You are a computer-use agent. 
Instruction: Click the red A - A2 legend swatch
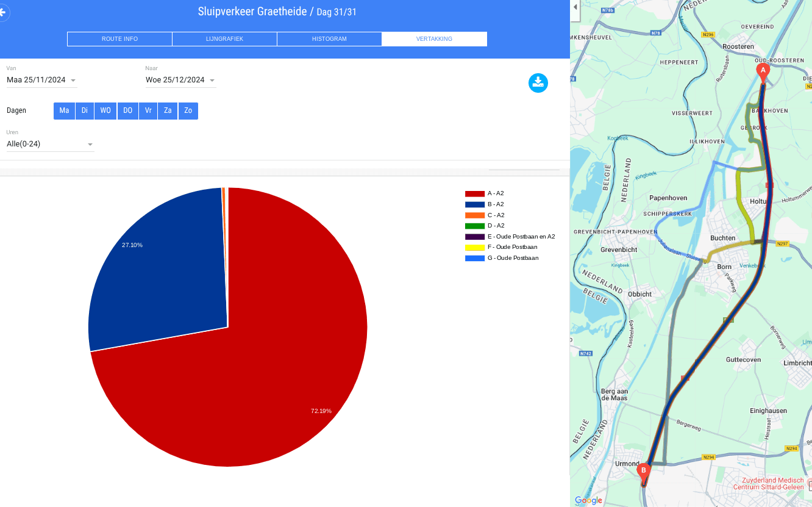(475, 193)
